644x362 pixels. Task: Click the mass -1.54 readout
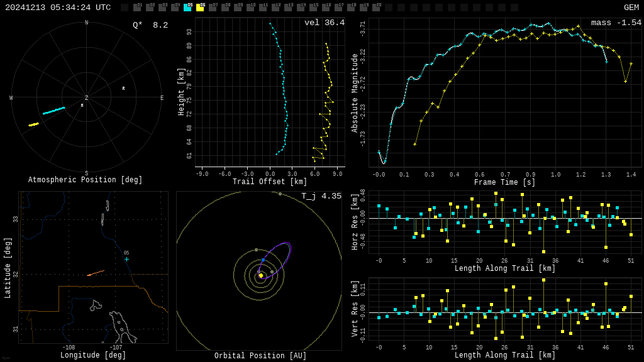click(616, 23)
